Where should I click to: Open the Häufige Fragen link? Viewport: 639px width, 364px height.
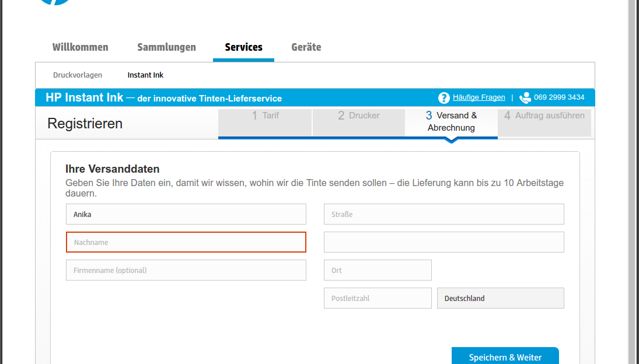[479, 97]
